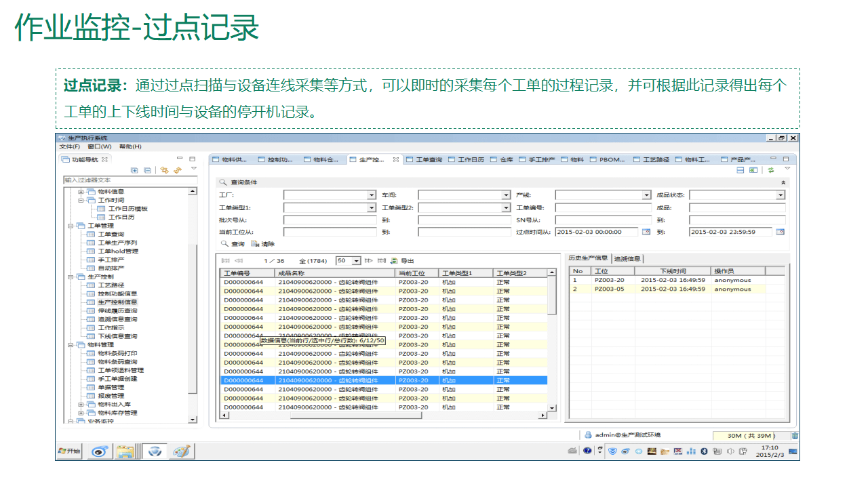The height and width of the screenshot is (488, 868).
Task: Open the 窗口(W) menu
Action: (x=100, y=146)
